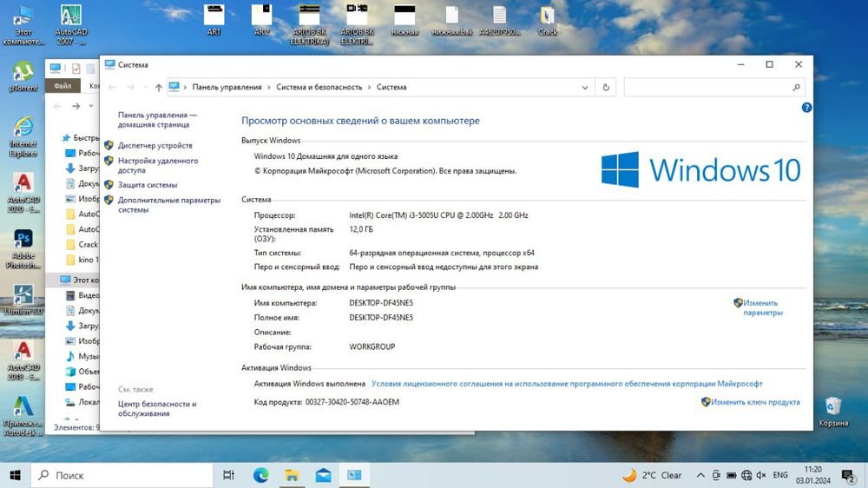
Task: Open Device Manager link (Диспетчер устройств)
Action: [x=155, y=145]
